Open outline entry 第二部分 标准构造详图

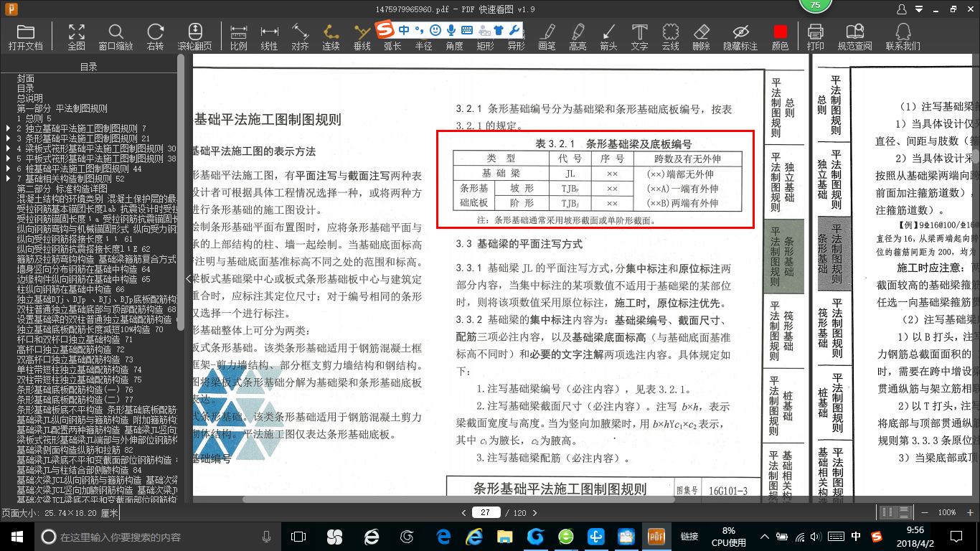coord(62,189)
